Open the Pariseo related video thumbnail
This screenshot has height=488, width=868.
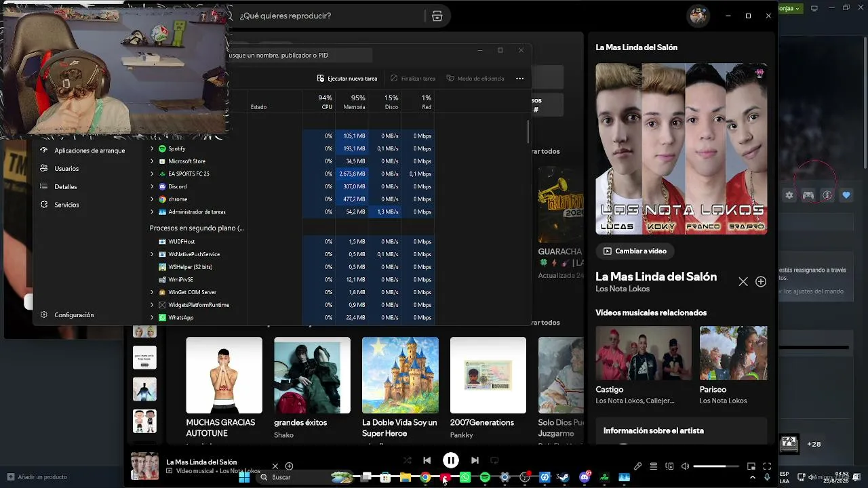pos(734,353)
